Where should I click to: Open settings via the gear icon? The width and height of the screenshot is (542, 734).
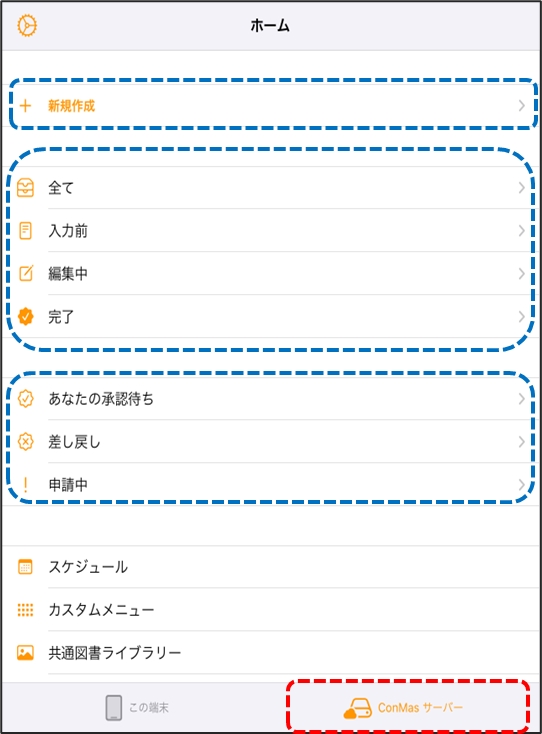pyautogui.click(x=27, y=25)
